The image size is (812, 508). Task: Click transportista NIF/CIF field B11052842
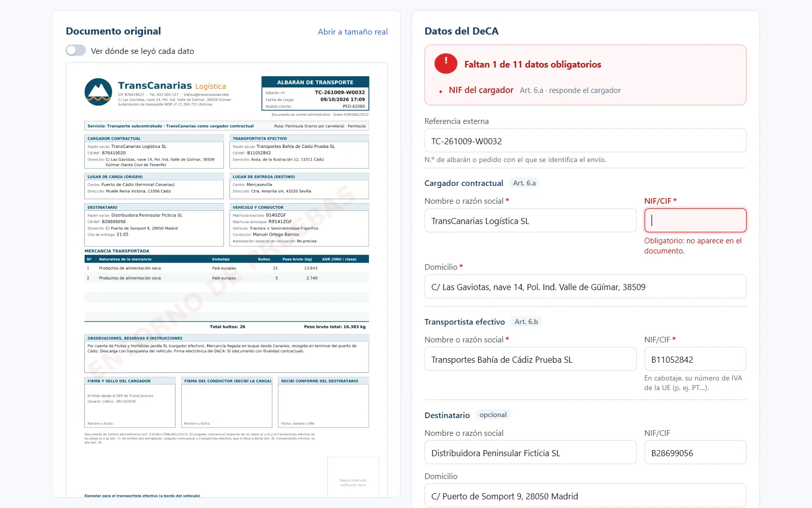click(695, 359)
